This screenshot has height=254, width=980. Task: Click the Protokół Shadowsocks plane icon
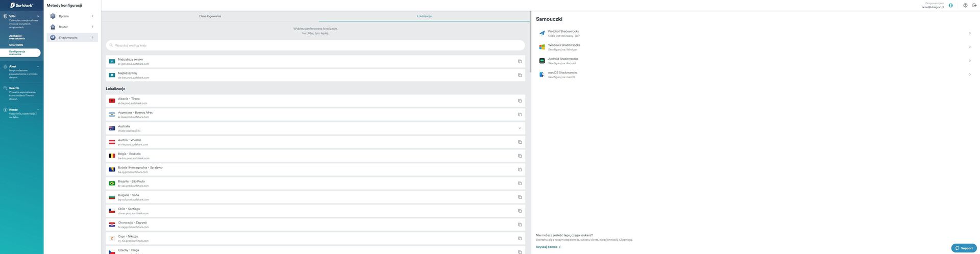pyautogui.click(x=542, y=33)
